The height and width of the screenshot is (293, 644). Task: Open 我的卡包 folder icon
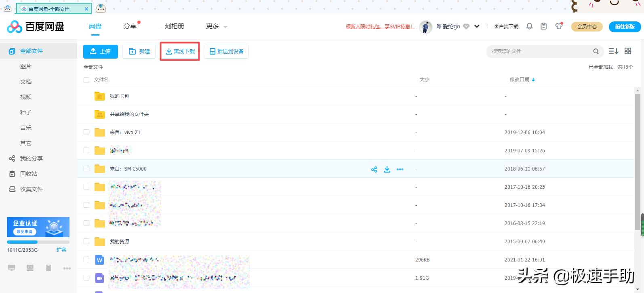coord(99,96)
